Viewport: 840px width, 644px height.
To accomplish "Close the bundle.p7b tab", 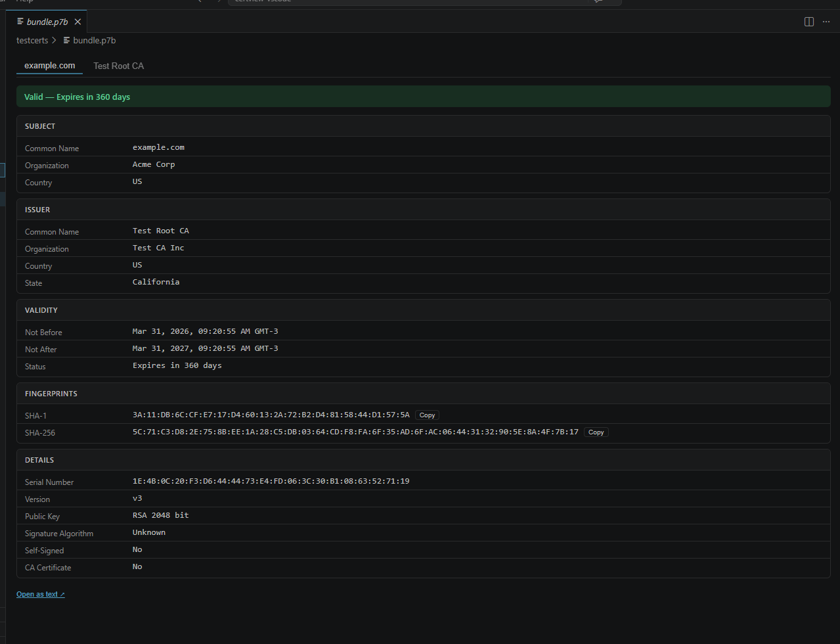I will tap(77, 21).
